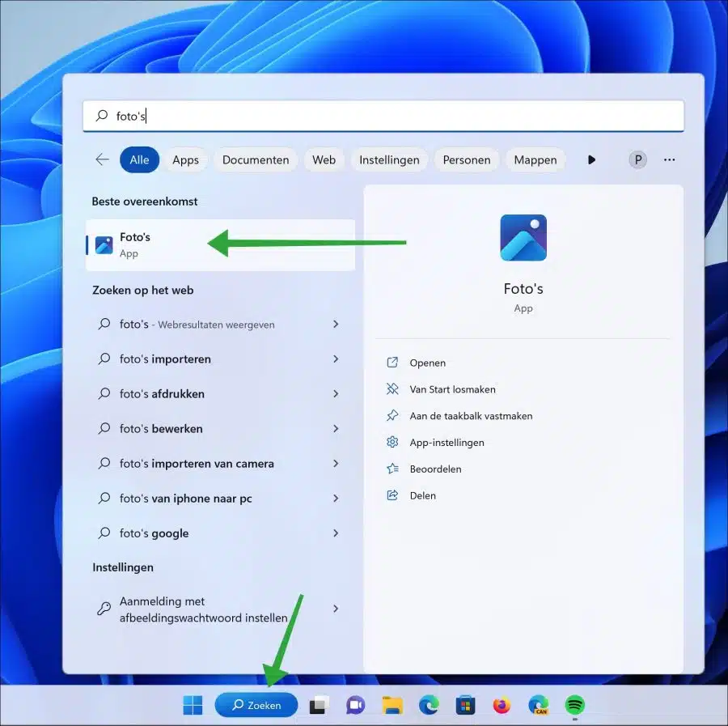Viewport: 728px width, 726px height.
Task: Expand the foto's afdrukken chevron
Action: point(336,393)
